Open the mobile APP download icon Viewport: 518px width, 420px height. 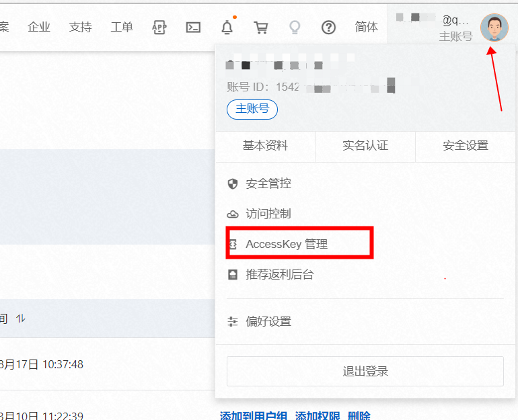pos(159,28)
